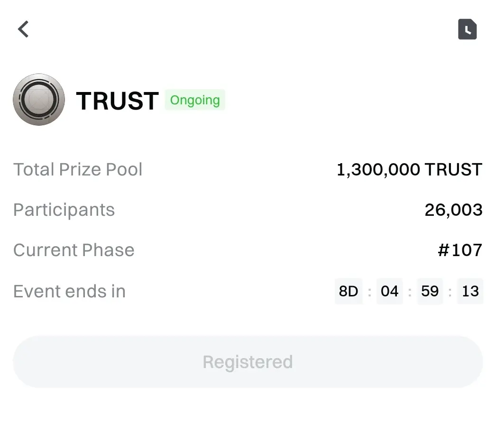The image size is (504, 424).
Task: Tap the back arrow
Action: (23, 29)
